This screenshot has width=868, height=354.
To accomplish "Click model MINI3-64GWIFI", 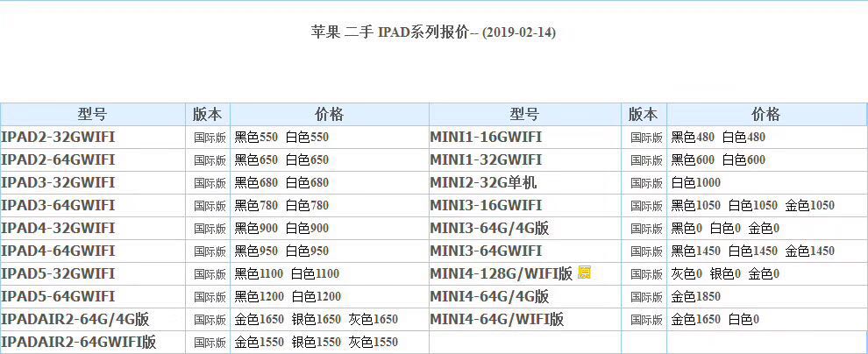I will [x=486, y=251].
